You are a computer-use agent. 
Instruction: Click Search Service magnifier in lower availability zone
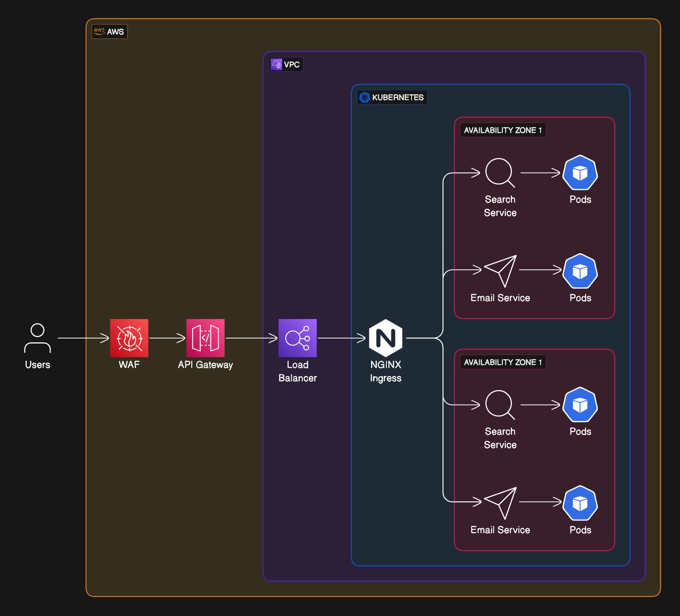coord(500,405)
